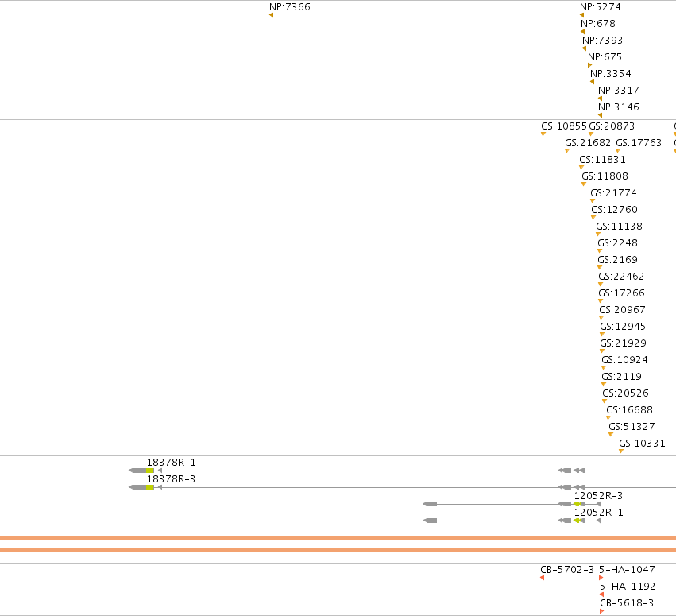Click the GS:20526 feature label
This screenshot has width=676, height=616.
[x=626, y=393]
